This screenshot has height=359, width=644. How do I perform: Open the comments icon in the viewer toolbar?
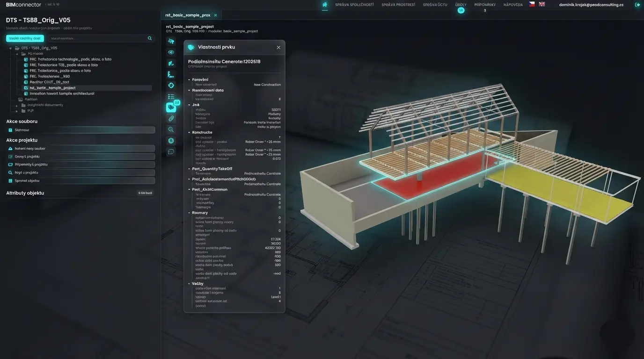171,151
